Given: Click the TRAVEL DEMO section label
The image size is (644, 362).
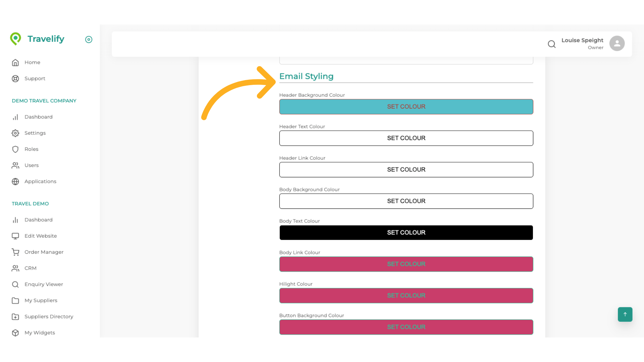Looking at the screenshot, I should click(x=30, y=204).
